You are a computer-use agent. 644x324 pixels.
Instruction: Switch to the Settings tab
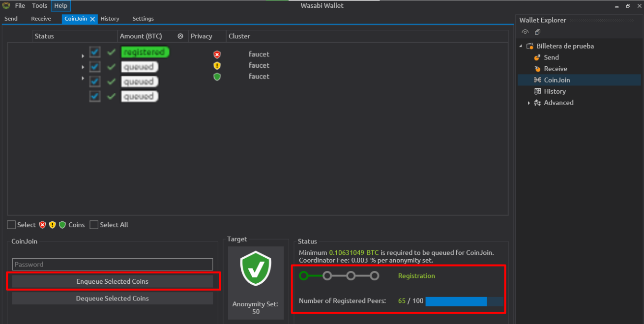tap(143, 19)
